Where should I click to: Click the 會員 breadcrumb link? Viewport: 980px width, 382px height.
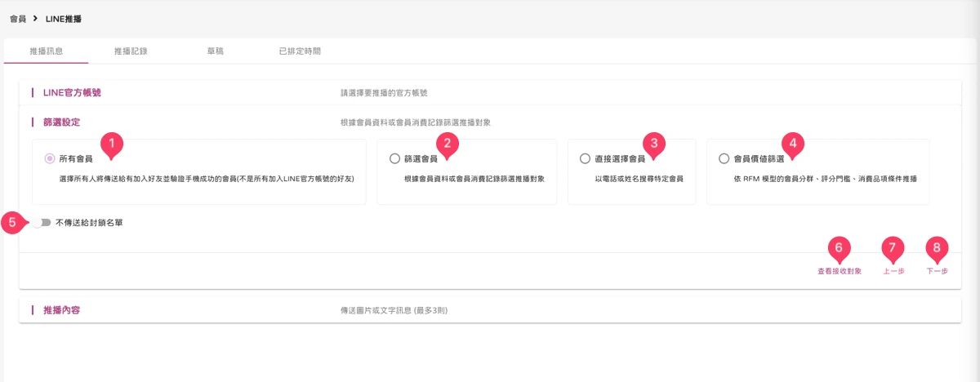tap(18, 18)
